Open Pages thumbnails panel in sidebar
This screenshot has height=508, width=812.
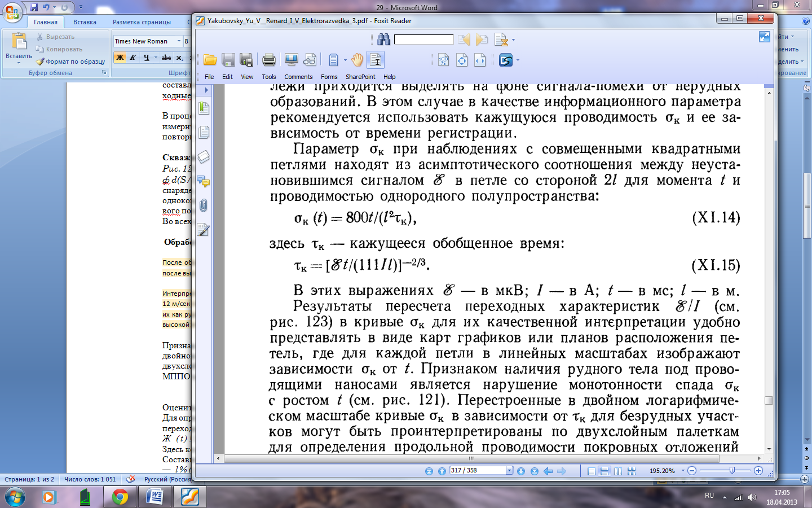[x=204, y=132]
